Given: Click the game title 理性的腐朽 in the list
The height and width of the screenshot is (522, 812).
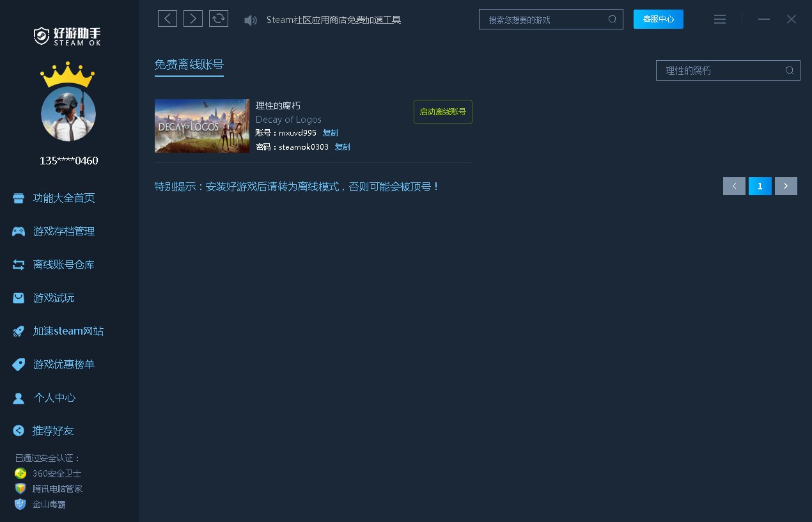Looking at the screenshot, I should click(x=278, y=106).
